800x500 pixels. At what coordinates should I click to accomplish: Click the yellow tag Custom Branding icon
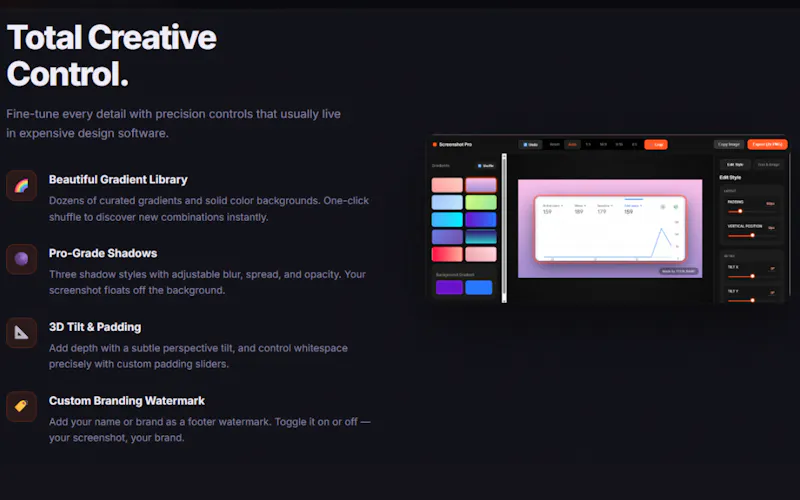click(x=21, y=406)
